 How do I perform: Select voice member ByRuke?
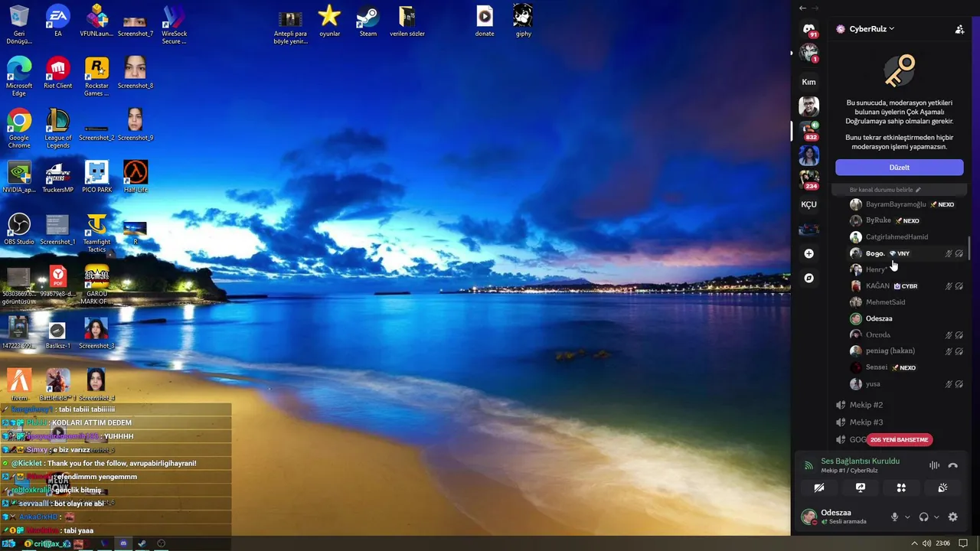[907, 220]
